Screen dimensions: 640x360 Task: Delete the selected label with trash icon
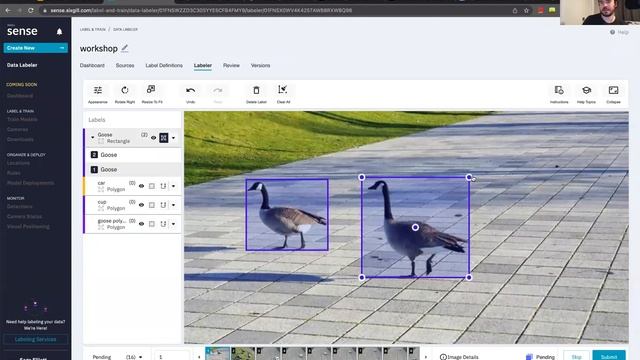click(x=256, y=90)
